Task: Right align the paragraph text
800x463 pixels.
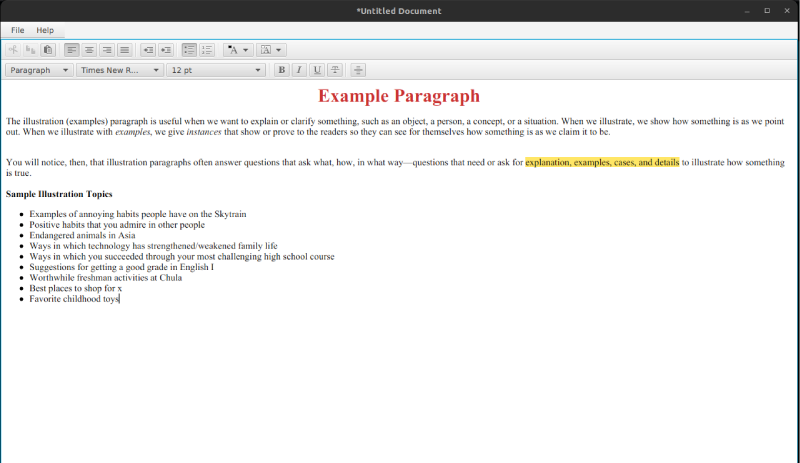Action: [x=106, y=49]
